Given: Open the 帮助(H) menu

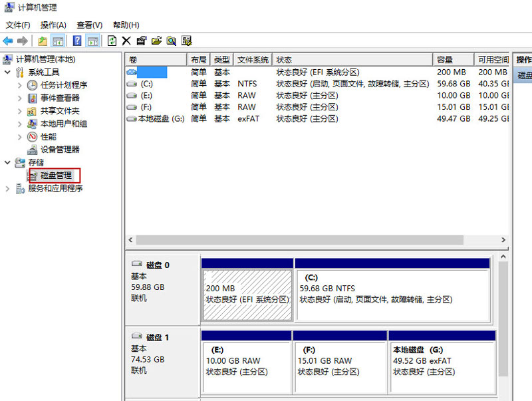Looking at the screenshot, I should 126,25.
